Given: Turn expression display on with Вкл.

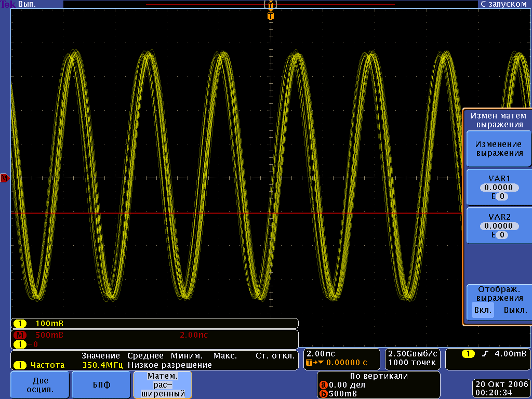Looking at the screenshot, I should pyautogui.click(x=483, y=310).
